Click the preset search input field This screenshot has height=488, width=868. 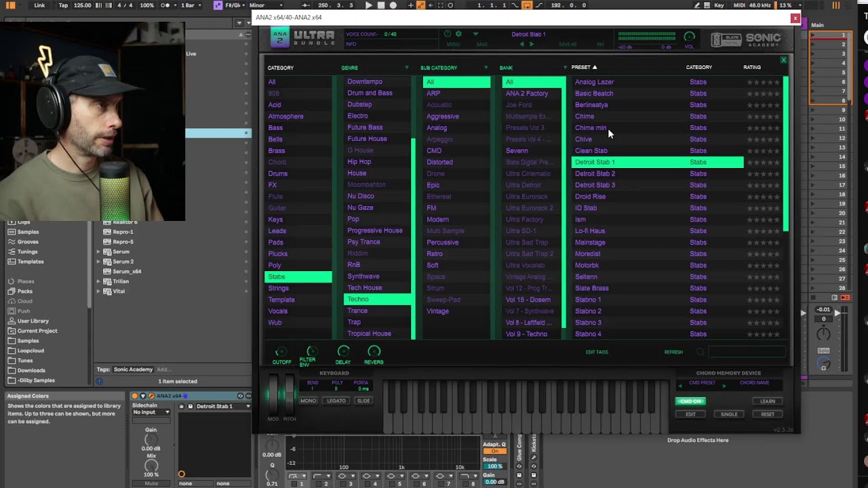point(747,352)
